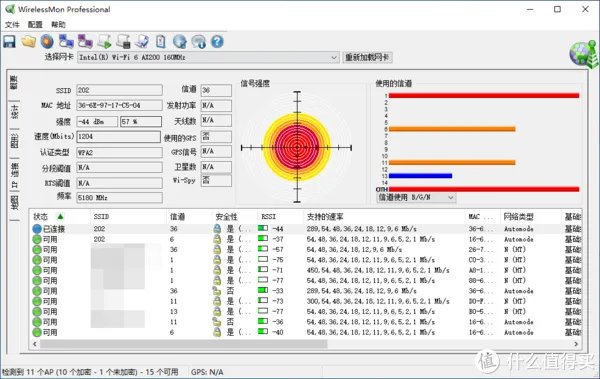This screenshot has width=600, height=379.
Task: Click the page with green arrow icon
Action: (104, 41)
